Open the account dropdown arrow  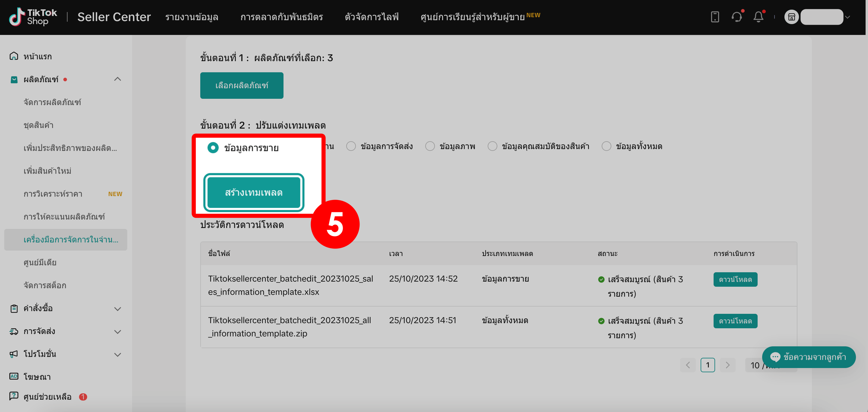tap(848, 17)
